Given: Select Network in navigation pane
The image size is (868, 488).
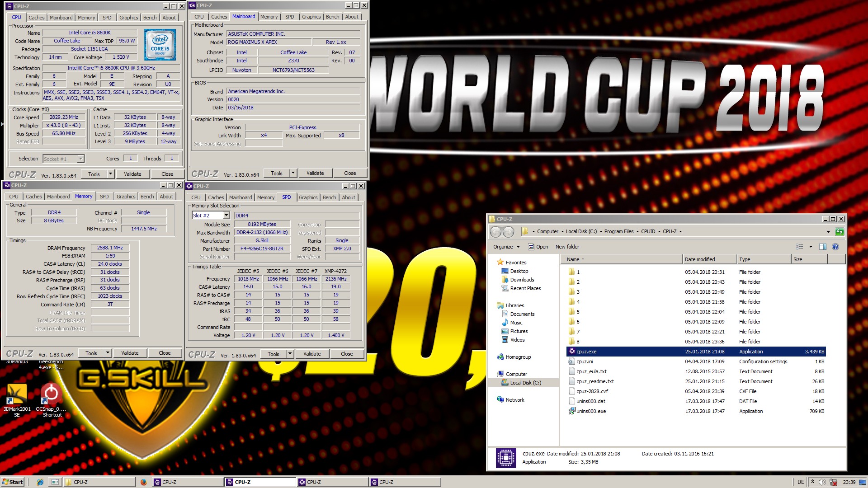Looking at the screenshot, I should coord(515,400).
